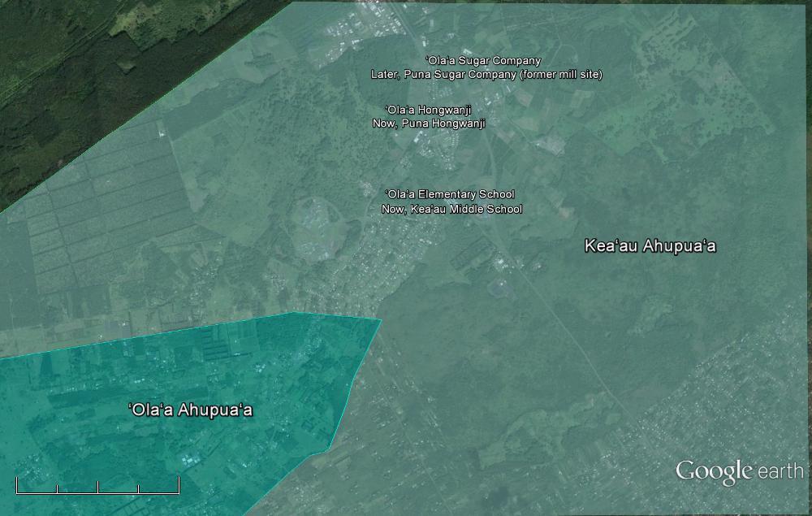
Task: Click the map scale bar
Action: (97, 488)
